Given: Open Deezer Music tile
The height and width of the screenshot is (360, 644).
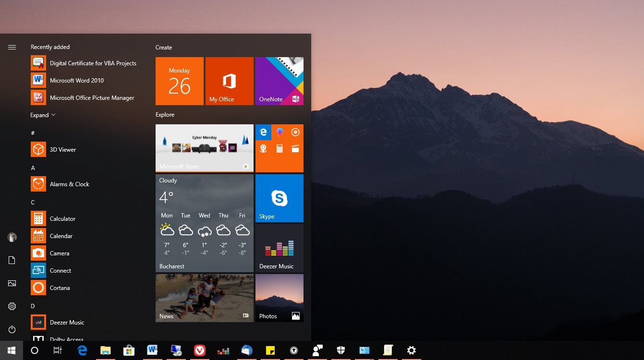Looking at the screenshot, I should 279,248.
